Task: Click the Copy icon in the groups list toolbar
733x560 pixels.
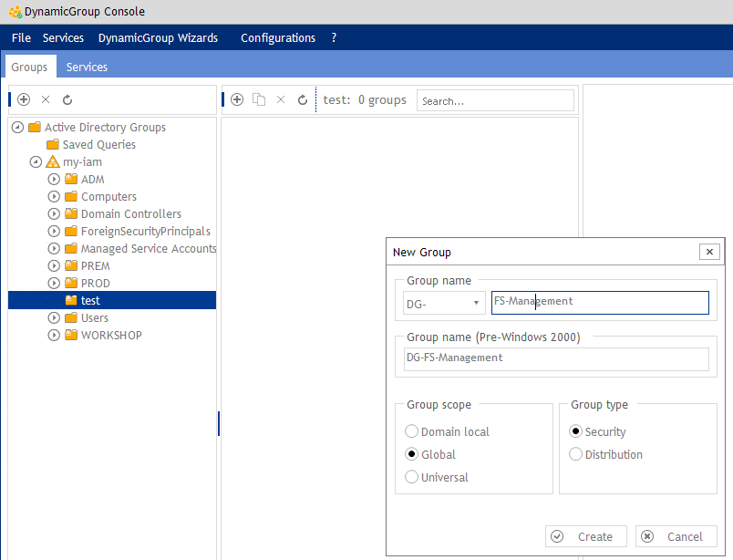Action: (259, 99)
